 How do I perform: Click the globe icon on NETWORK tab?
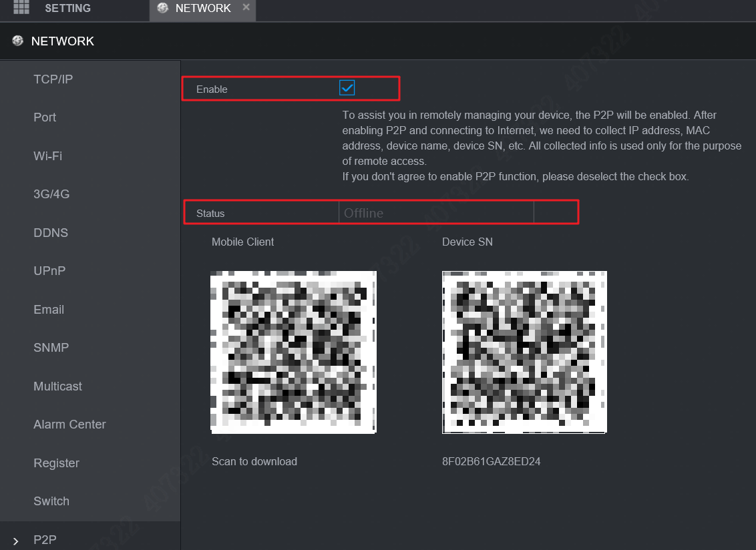click(163, 8)
